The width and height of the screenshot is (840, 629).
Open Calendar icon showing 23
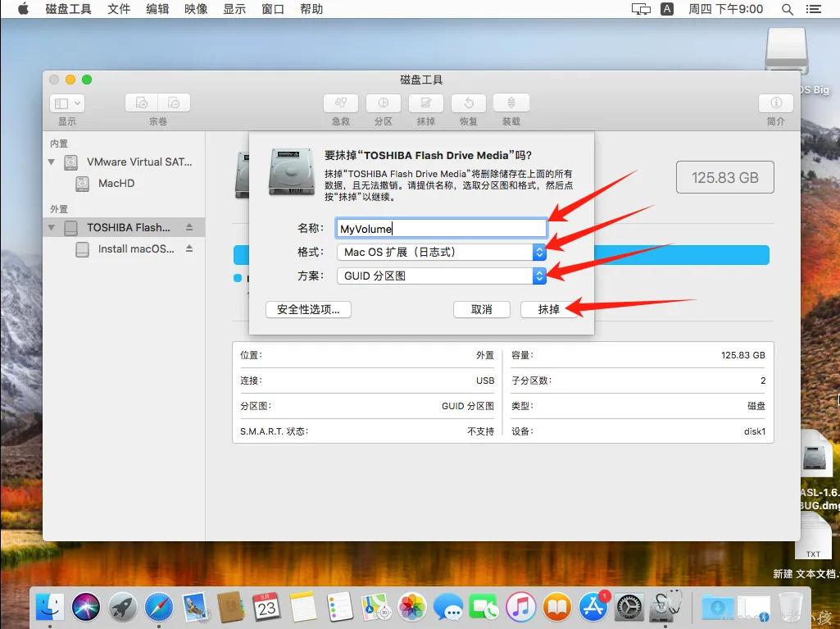[267, 608]
